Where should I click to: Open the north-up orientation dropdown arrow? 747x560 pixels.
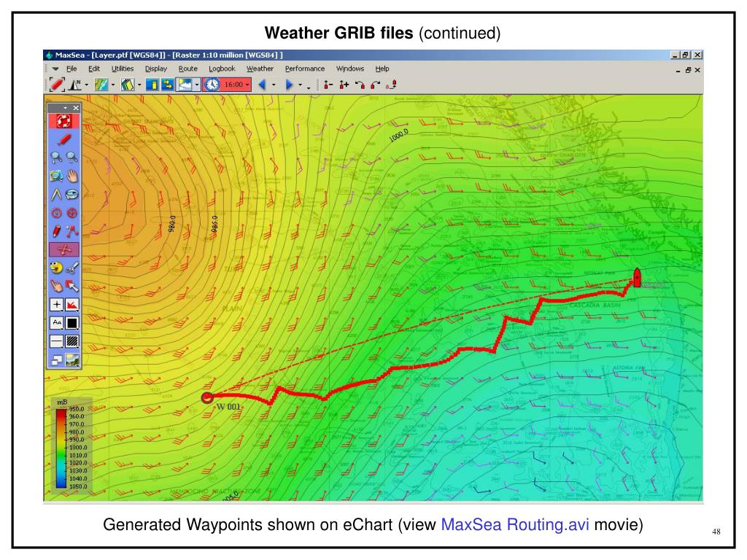tap(87, 85)
